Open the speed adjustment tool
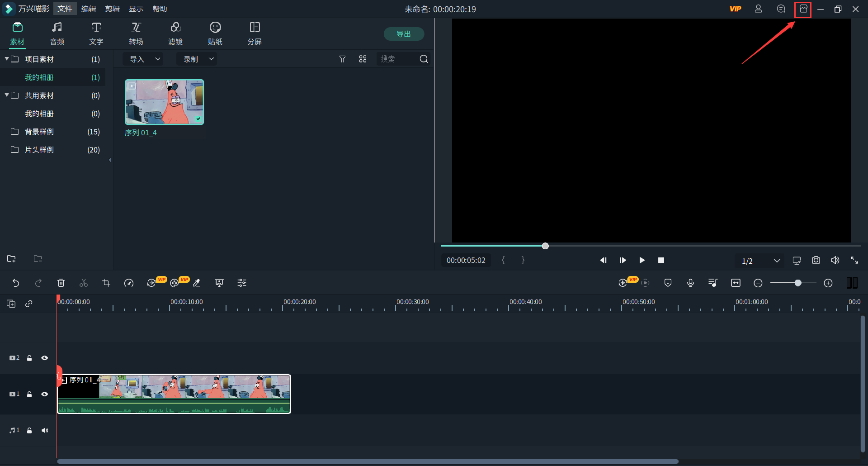Image resolution: width=868 pixels, height=466 pixels. pos(129,283)
